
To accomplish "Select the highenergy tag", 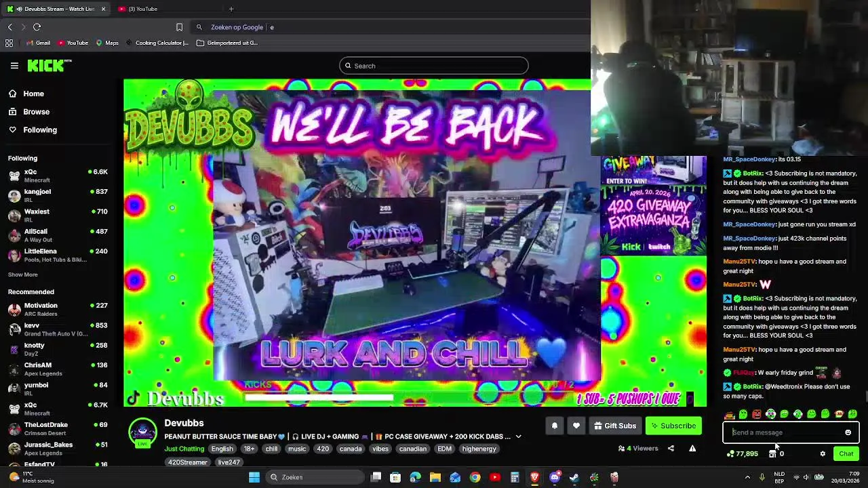I will 479,449.
